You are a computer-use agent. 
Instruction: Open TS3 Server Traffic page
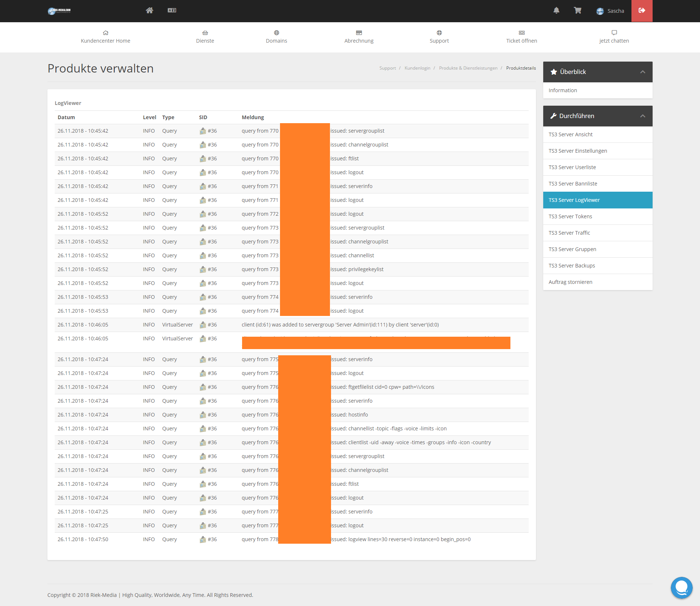point(569,233)
